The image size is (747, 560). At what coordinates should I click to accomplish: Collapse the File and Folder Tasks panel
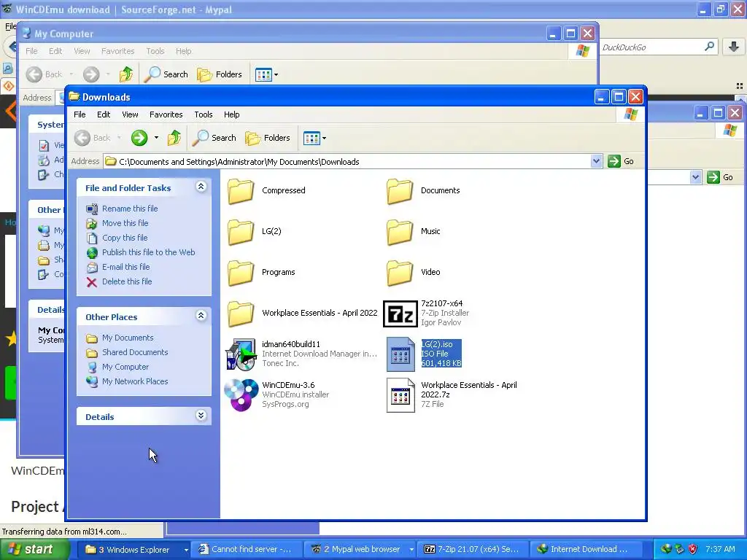click(x=201, y=187)
